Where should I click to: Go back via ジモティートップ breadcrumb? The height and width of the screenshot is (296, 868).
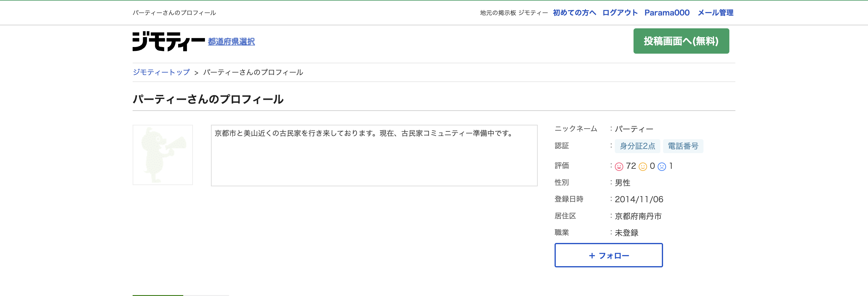(x=161, y=72)
